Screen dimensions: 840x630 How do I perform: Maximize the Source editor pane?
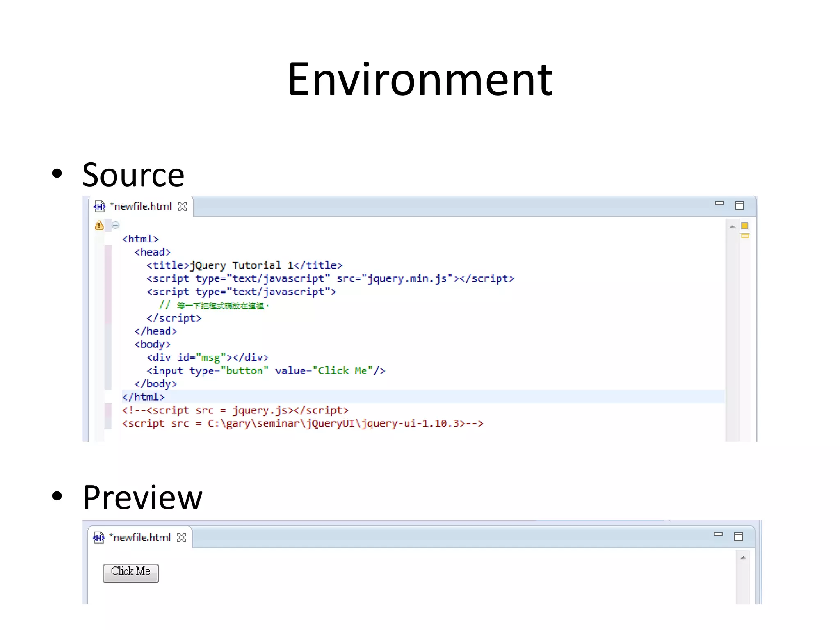[739, 205]
